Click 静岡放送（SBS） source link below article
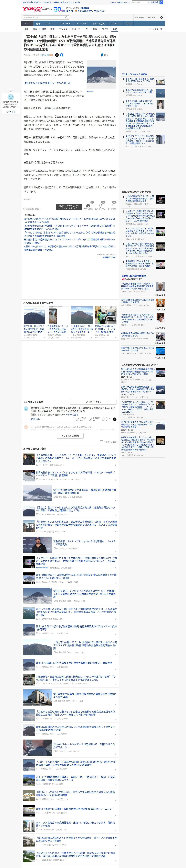186x868 pixels. 109,258
